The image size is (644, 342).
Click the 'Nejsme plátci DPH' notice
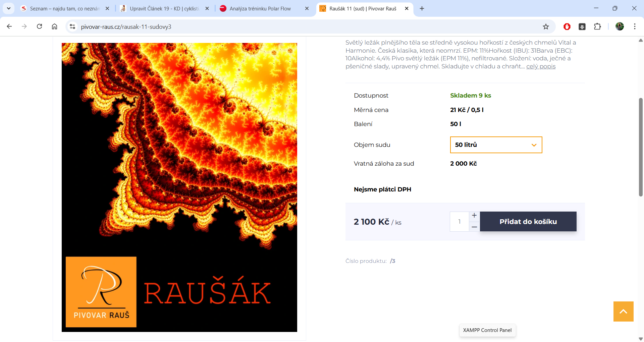382,189
